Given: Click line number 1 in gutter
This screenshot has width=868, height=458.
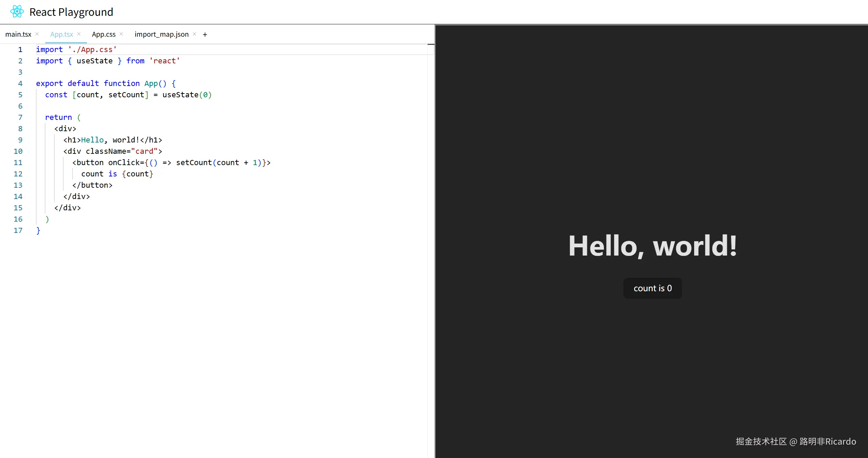Looking at the screenshot, I should coord(20,50).
